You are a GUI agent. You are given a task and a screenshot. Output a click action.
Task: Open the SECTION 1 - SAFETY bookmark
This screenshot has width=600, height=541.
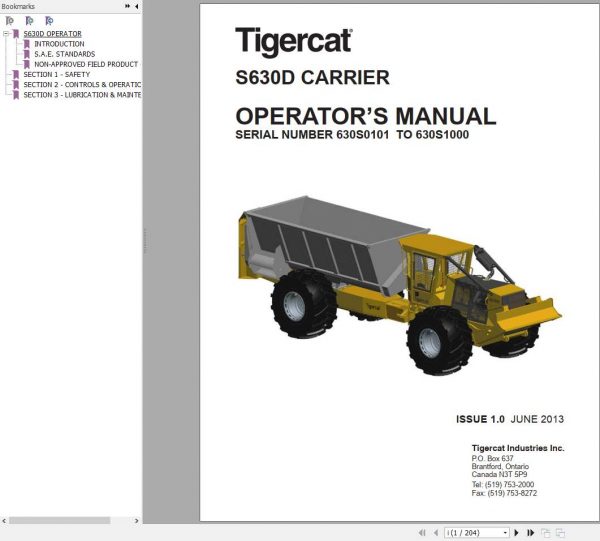point(57,74)
